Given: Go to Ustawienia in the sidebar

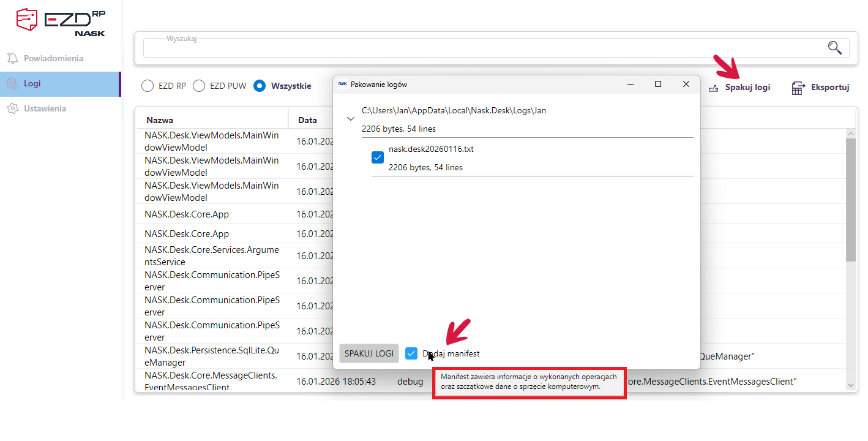Looking at the screenshot, I should [45, 108].
